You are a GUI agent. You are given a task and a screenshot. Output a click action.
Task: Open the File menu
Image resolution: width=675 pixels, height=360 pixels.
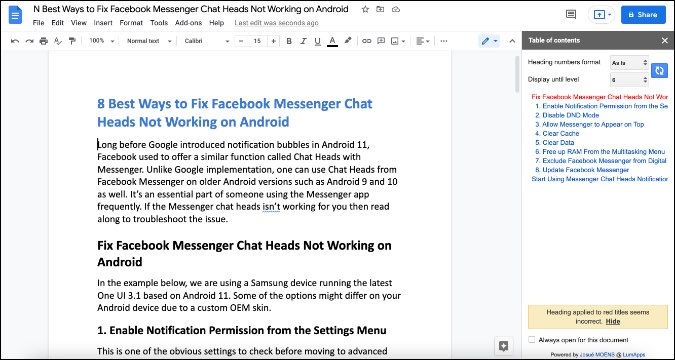coord(38,23)
